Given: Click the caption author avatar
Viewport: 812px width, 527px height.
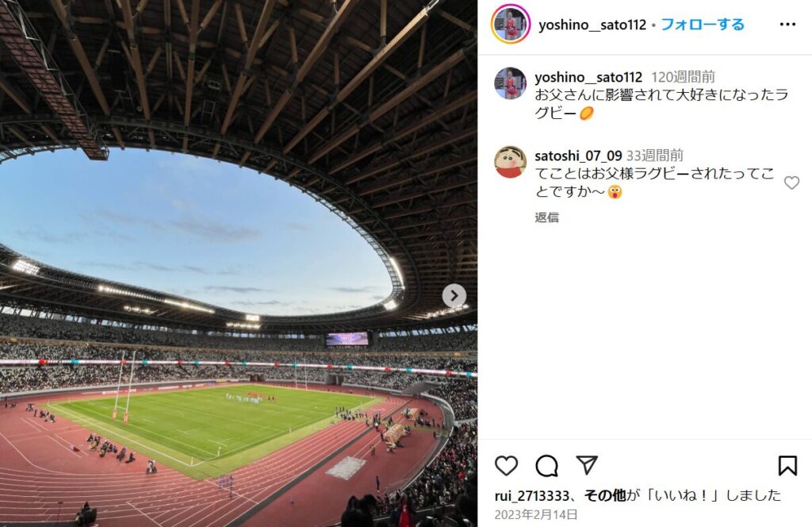Looking at the screenshot, I should (510, 83).
